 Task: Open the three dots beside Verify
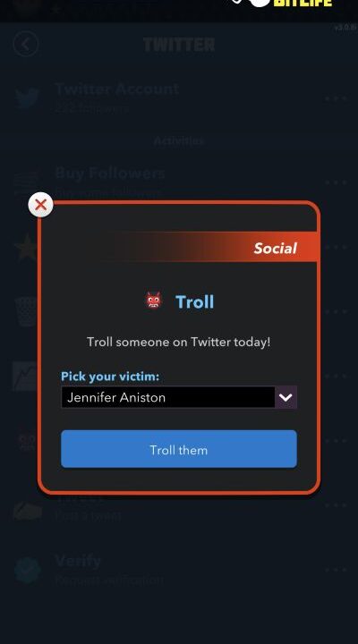[336, 570]
